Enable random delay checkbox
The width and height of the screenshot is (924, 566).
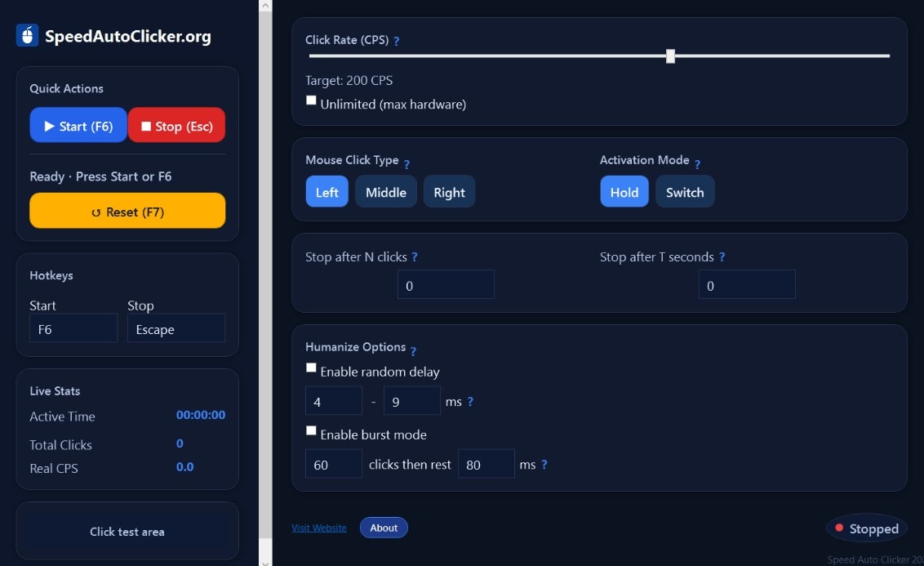point(311,368)
